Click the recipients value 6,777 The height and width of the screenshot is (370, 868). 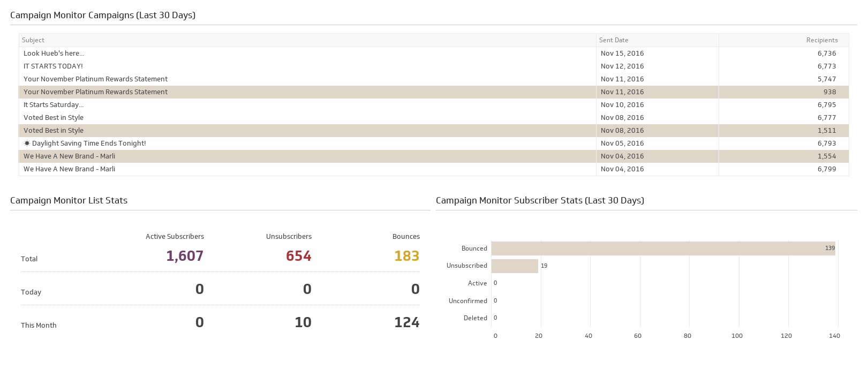tap(827, 118)
